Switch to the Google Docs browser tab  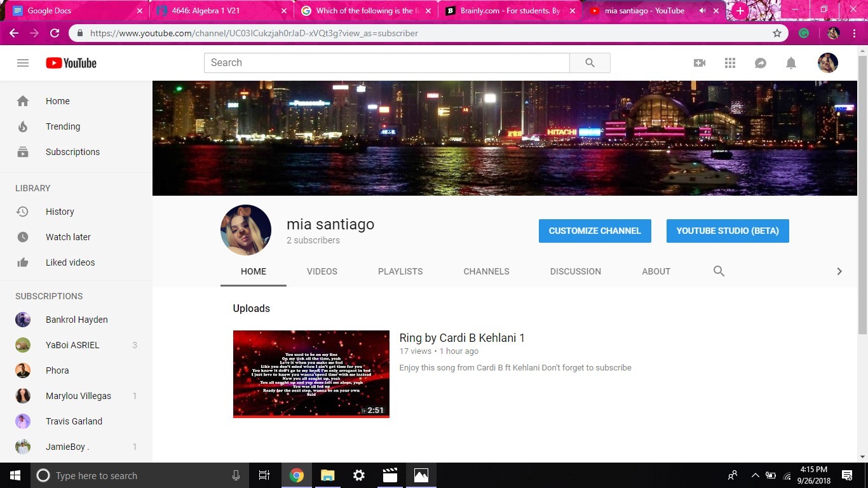pos(76,11)
